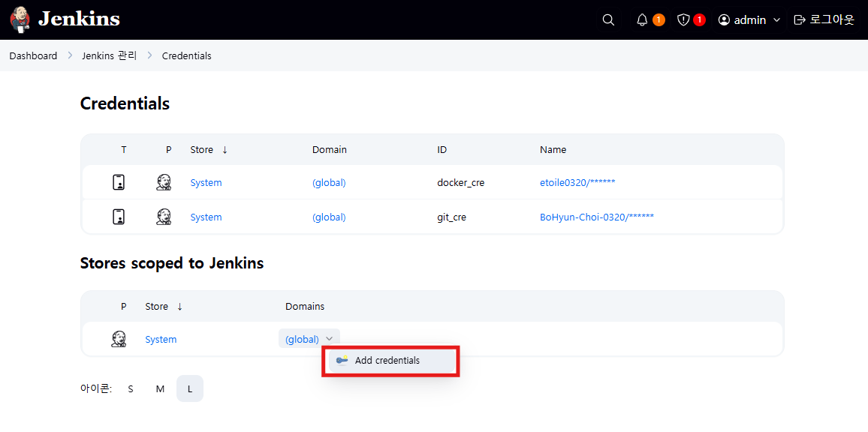Choose Add credentials from the menu
Viewport: 868px width, 432px height.
point(392,361)
